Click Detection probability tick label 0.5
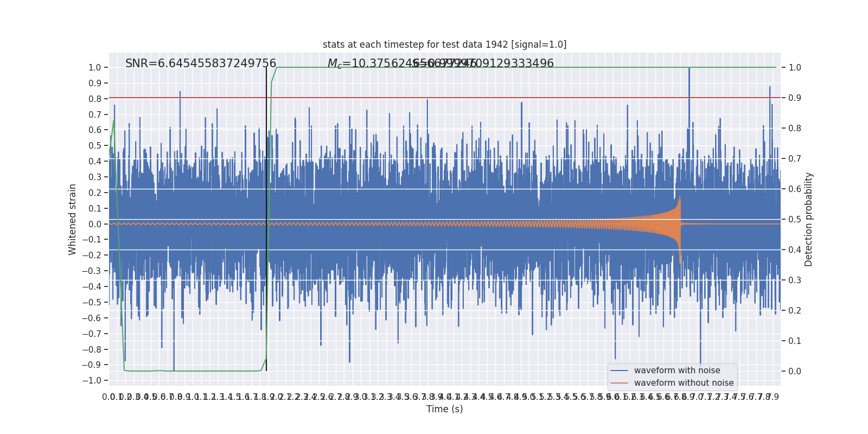The width and height of the screenshot is (868, 434). coord(795,220)
